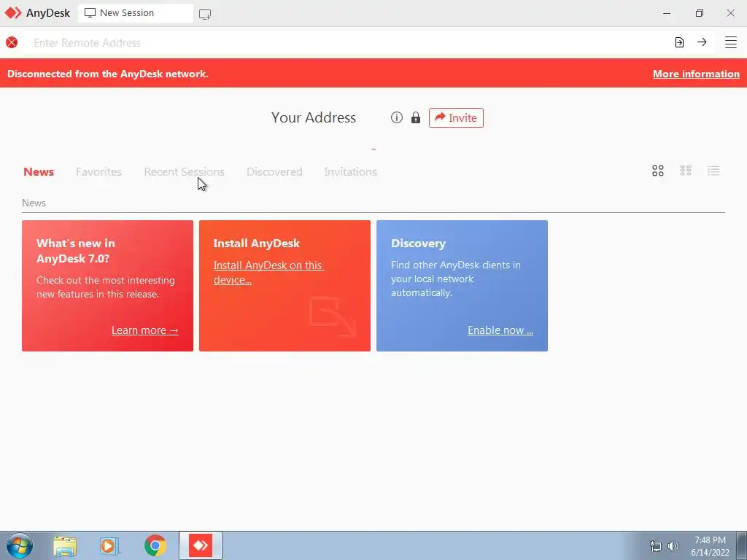The width and height of the screenshot is (747, 560).
Task: Click the info icon next to Your Address
Action: [x=396, y=117]
